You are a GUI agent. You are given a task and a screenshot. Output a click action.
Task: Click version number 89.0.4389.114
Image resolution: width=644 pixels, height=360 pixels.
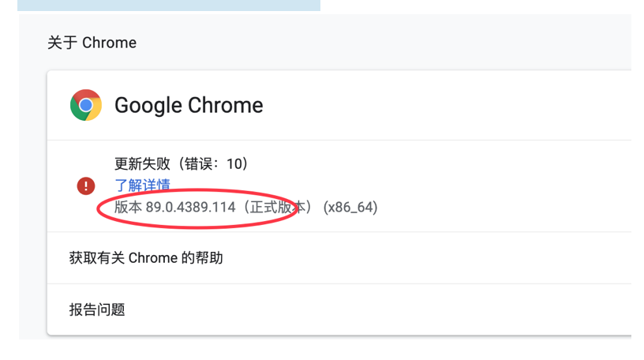[190, 207]
